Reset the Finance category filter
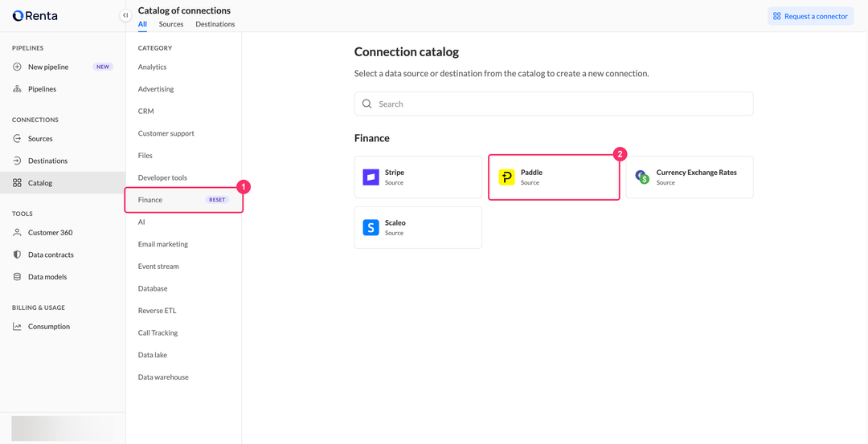Viewport: 868px width, 444px height. [217, 200]
